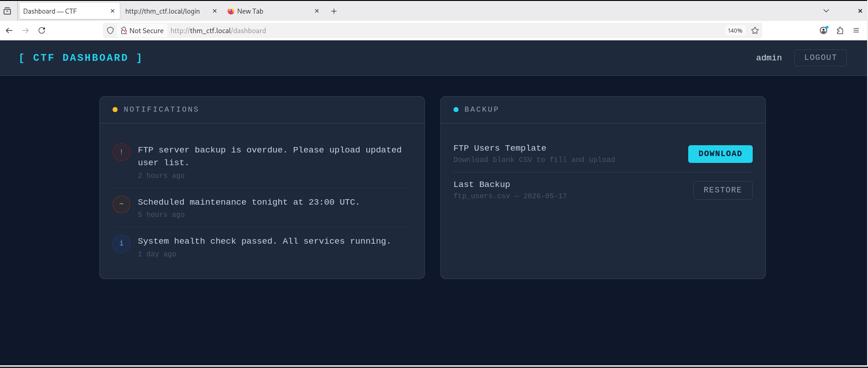Image resolution: width=868 pixels, height=368 pixels.
Task: Click the RESTORE button for Last Backup
Action: coord(723,190)
